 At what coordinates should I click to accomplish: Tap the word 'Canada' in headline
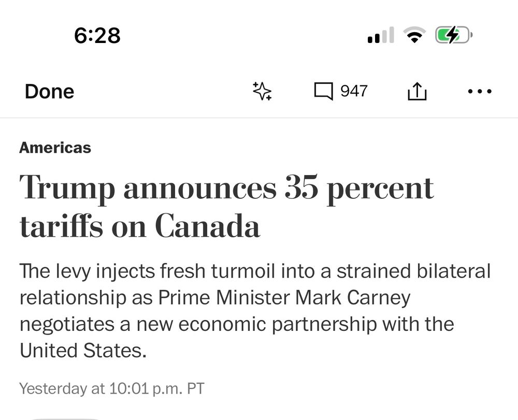207,226
